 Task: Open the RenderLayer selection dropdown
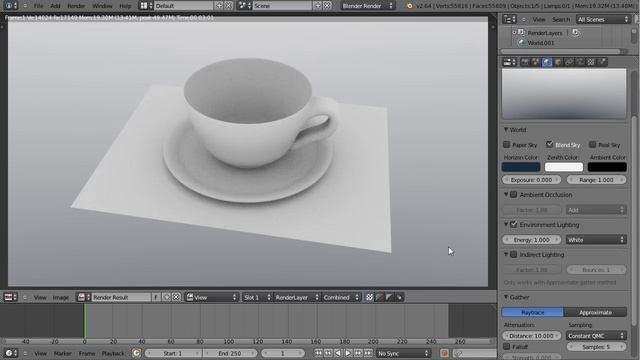click(296, 297)
